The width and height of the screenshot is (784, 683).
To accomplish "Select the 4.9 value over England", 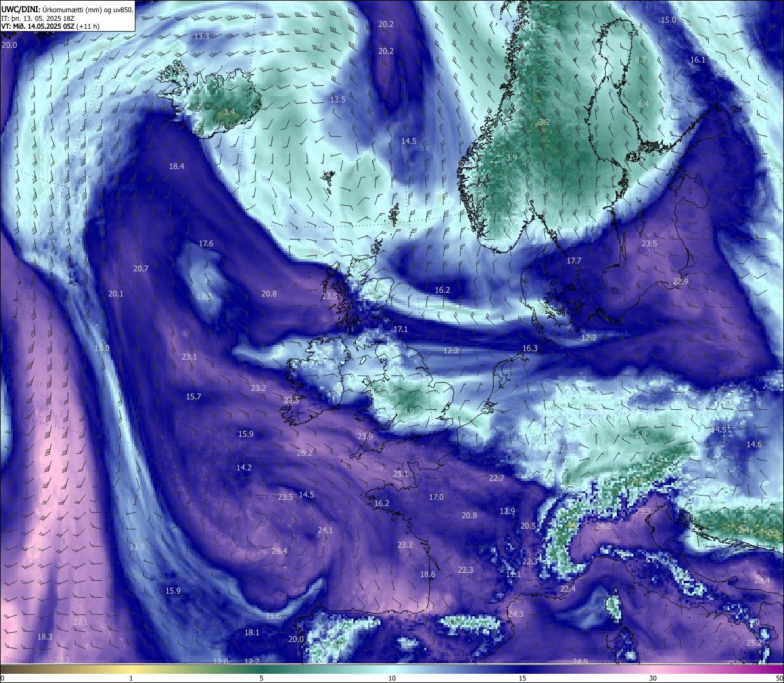I will click(x=409, y=410).
